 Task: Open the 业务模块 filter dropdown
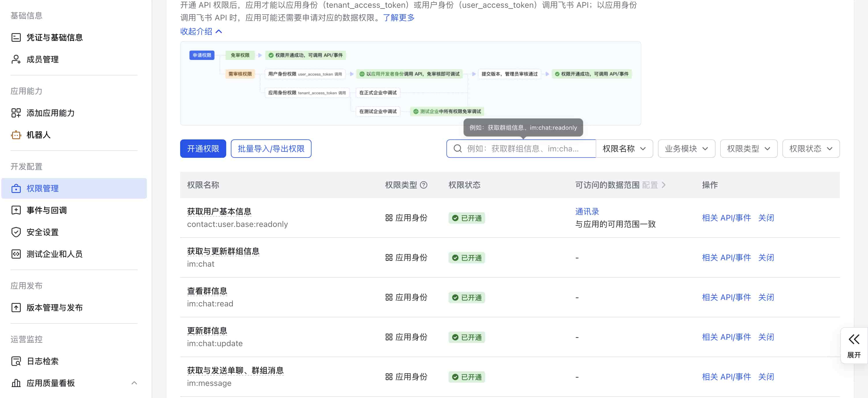(x=686, y=149)
